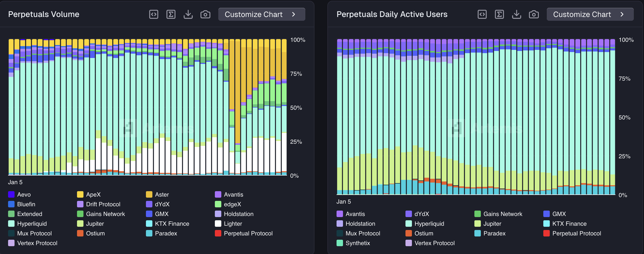Toggle Hyperliquid series in Perpetuals Volume legend
The image size is (644, 254).
[32, 224]
